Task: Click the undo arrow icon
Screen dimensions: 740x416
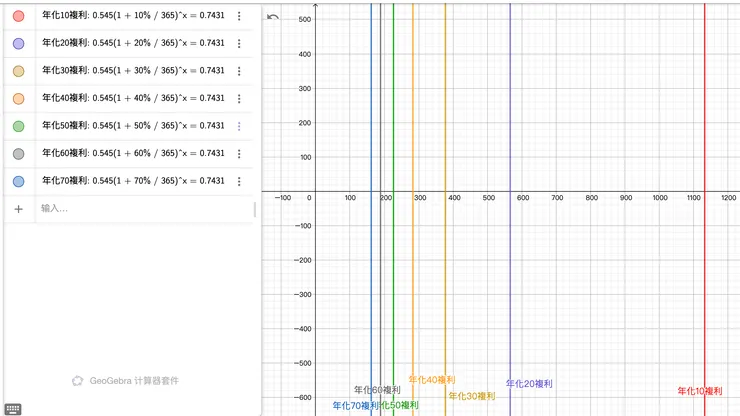Action: coord(273,17)
